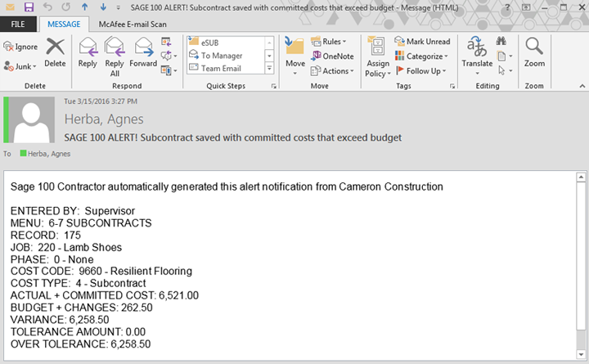The height and width of the screenshot is (364, 589).
Task: Click Reply All
Action: tap(115, 57)
